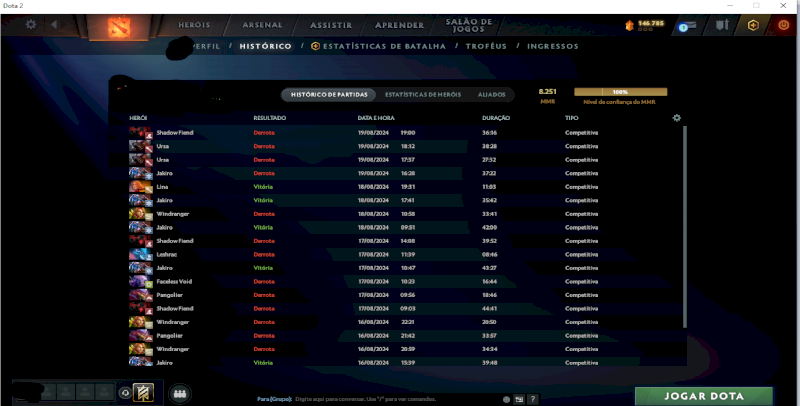The height and width of the screenshot is (406, 800).
Task: Select the Histórico de Partidas tab
Action: tap(329, 95)
